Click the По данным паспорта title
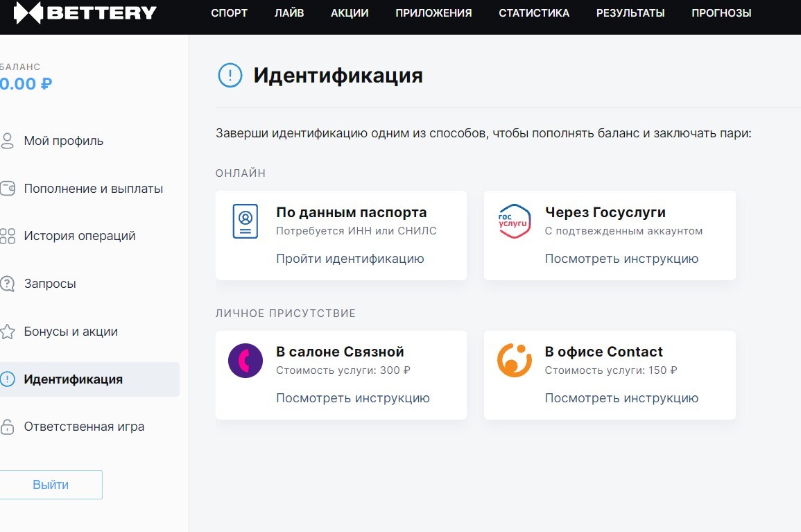This screenshot has width=801, height=532. click(x=352, y=212)
